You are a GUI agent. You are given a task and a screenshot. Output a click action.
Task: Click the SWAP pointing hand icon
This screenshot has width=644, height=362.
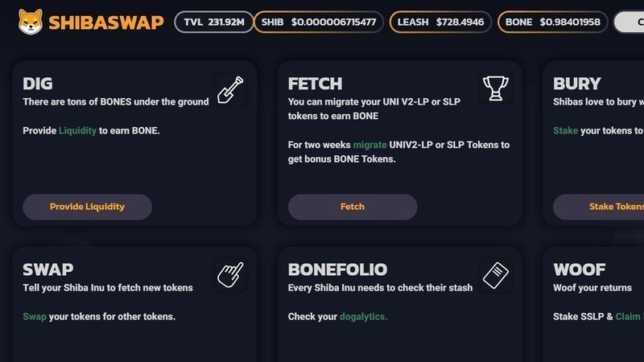230,274
